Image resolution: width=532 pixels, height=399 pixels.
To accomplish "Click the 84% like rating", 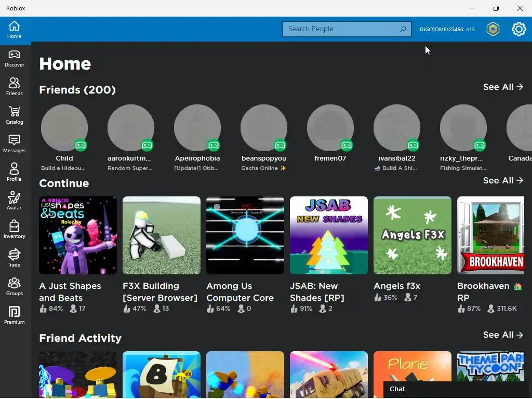I will 51,309.
